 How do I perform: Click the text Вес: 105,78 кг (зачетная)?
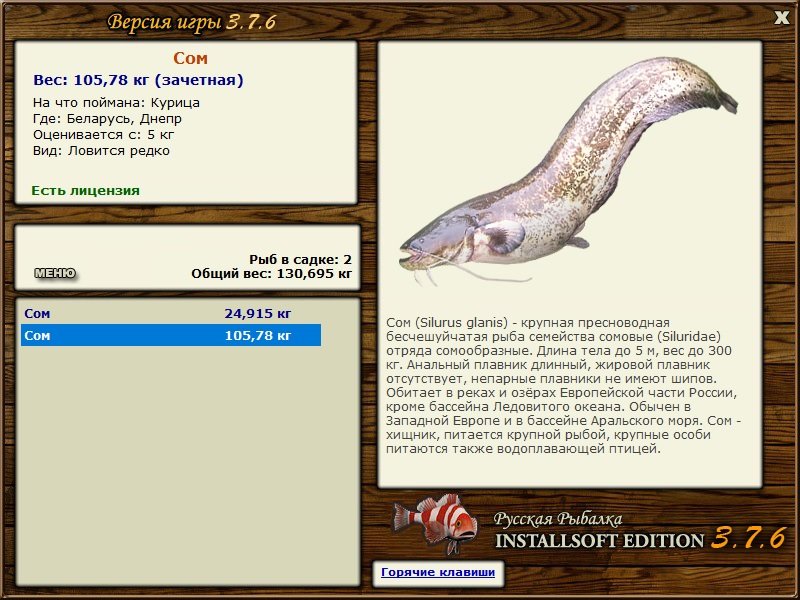tap(138, 80)
